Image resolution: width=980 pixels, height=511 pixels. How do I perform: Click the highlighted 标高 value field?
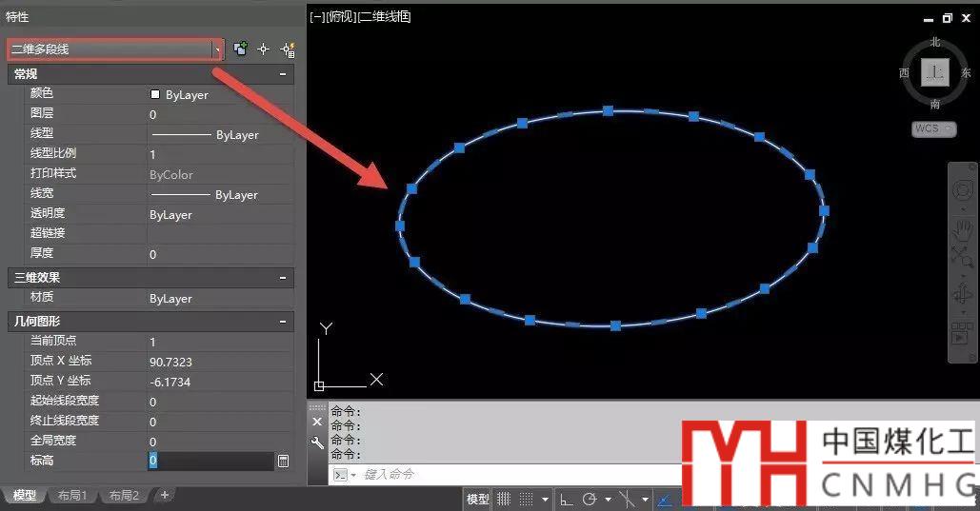210,461
